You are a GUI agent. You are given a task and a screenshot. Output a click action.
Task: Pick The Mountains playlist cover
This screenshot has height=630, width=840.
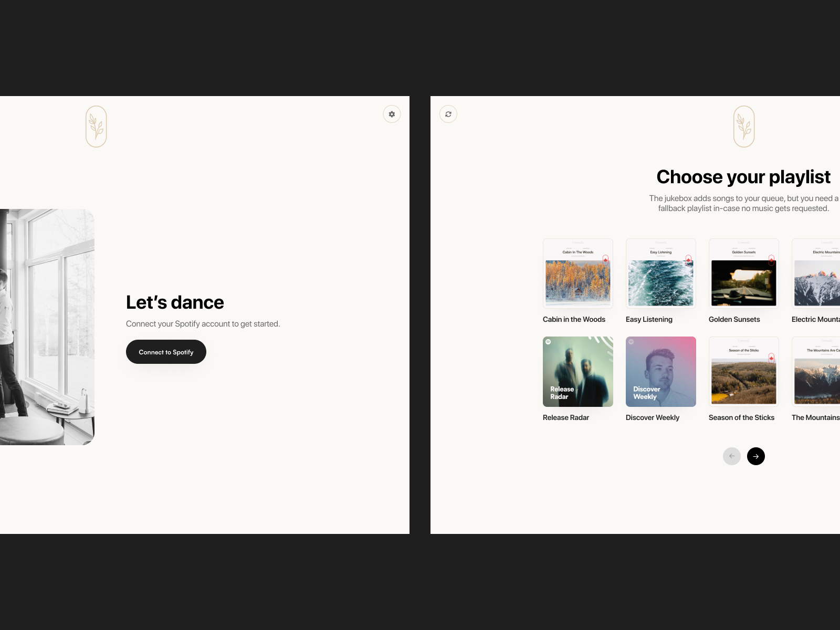coord(816,371)
